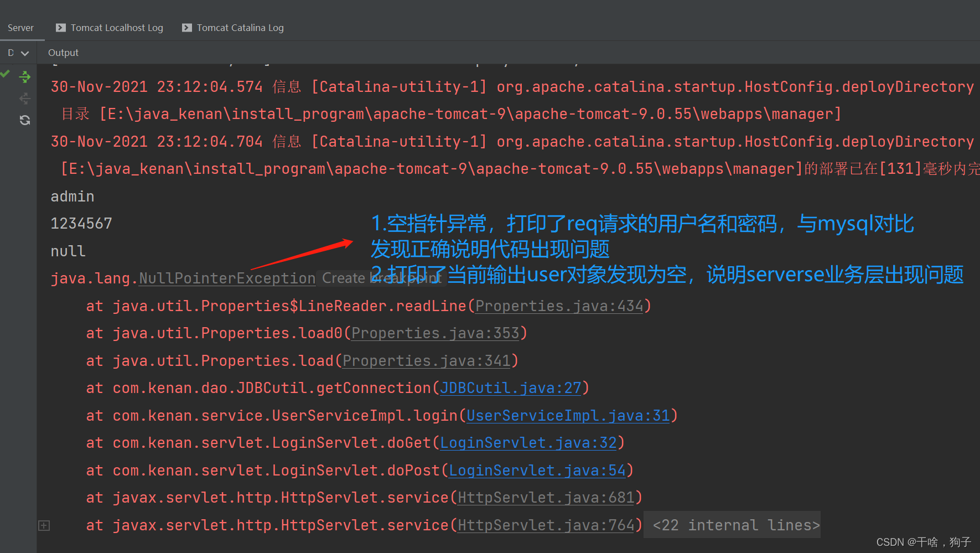980x553 pixels.
Task: Open the Properties.java:341 stack link
Action: coord(427,360)
